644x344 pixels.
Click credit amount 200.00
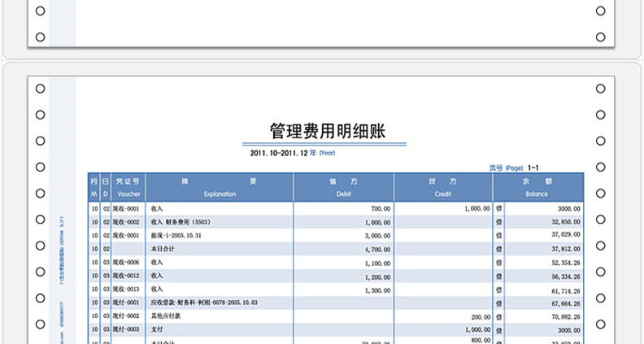tap(481, 317)
